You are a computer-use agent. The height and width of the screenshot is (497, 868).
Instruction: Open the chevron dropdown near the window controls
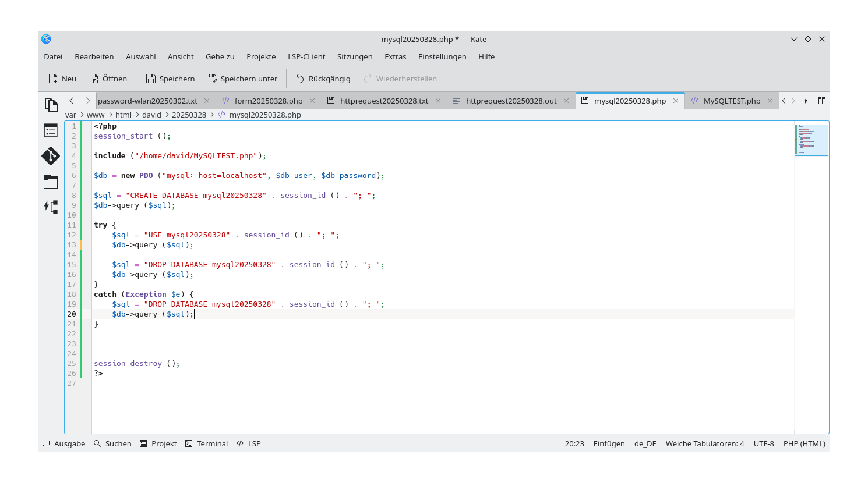[x=793, y=39]
